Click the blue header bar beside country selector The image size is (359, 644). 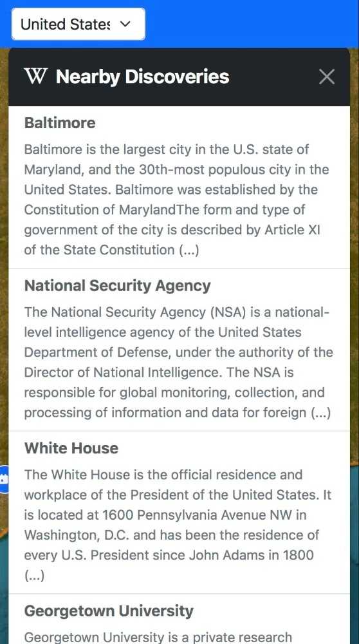tap(252, 24)
